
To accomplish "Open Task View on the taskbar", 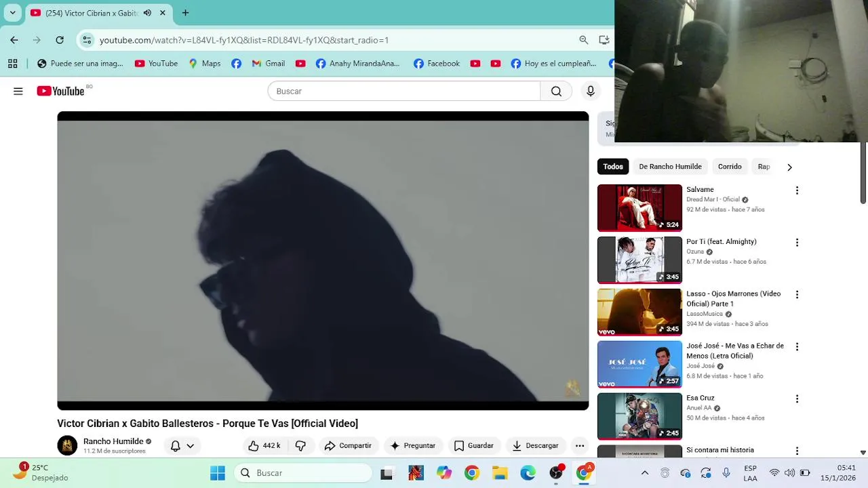I will [387, 473].
